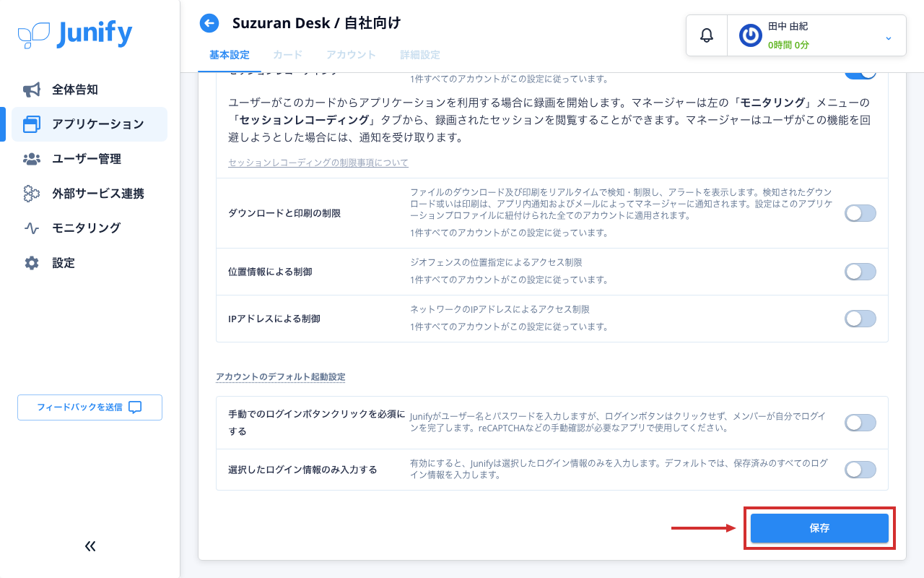Screen dimensions: 924x578
Task: Collapse the sidebar with the double chevron
Action: [x=90, y=546]
